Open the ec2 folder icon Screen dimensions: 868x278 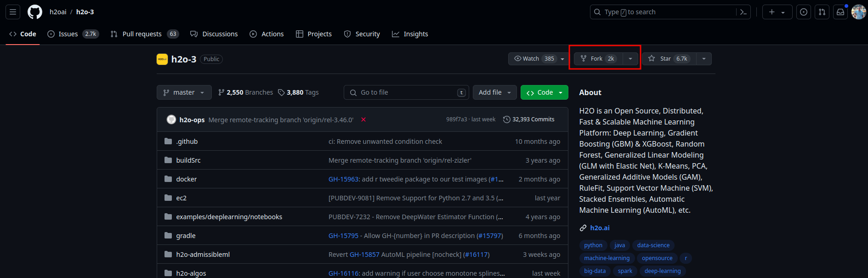point(168,198)
